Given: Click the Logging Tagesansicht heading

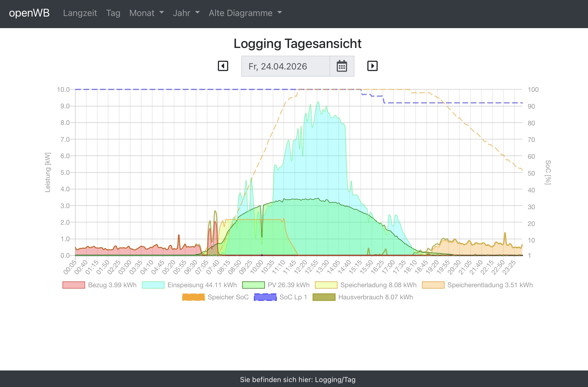Looking at the screenshot, I should [x=297, y=44].
